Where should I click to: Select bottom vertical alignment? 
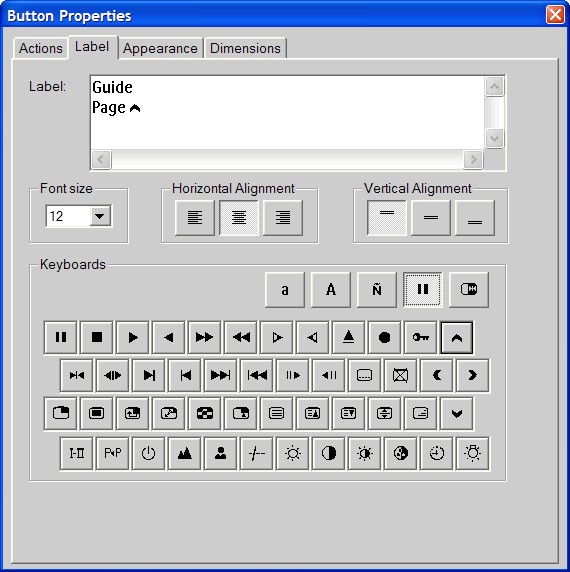[475, 218]
